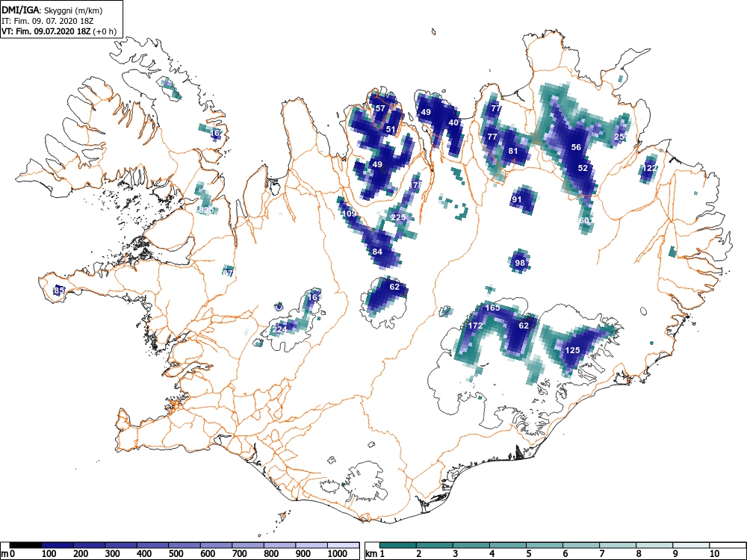Click the '700' label on the metre scale
The height and width of the screenshot is (560, 747).
[240, 553]
